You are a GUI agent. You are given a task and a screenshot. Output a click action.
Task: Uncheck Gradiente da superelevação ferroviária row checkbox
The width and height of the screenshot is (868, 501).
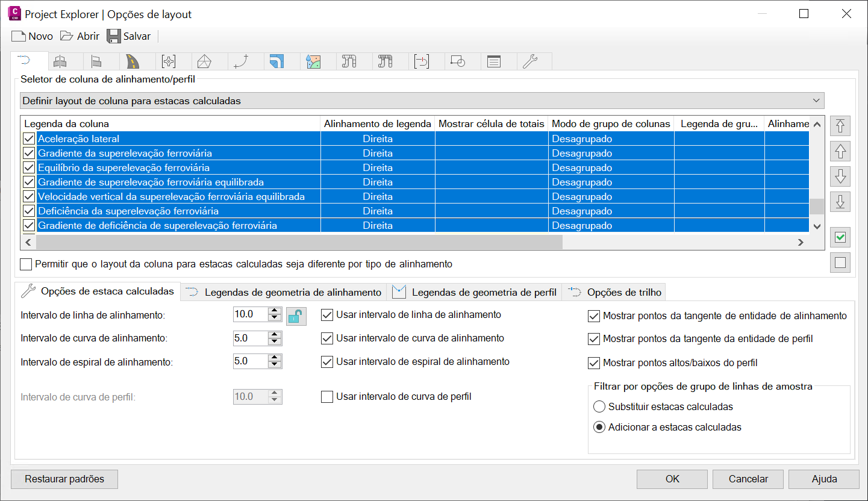click(x=29, y=154)
